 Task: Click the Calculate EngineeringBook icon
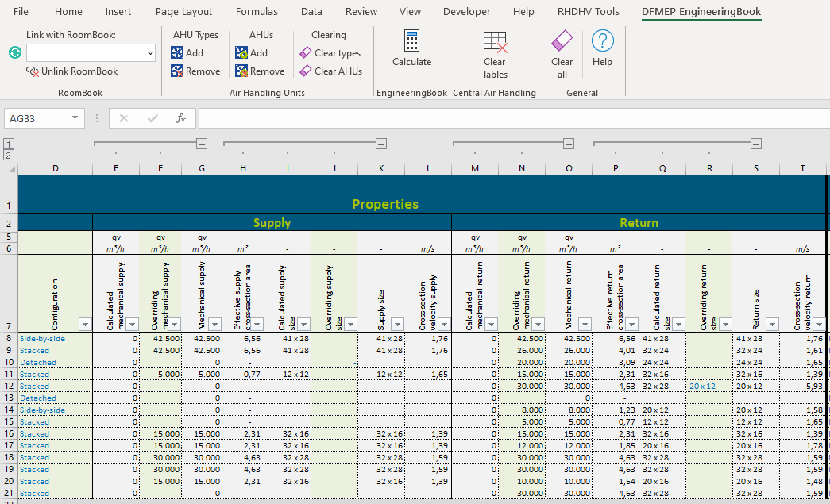point(411,41)
